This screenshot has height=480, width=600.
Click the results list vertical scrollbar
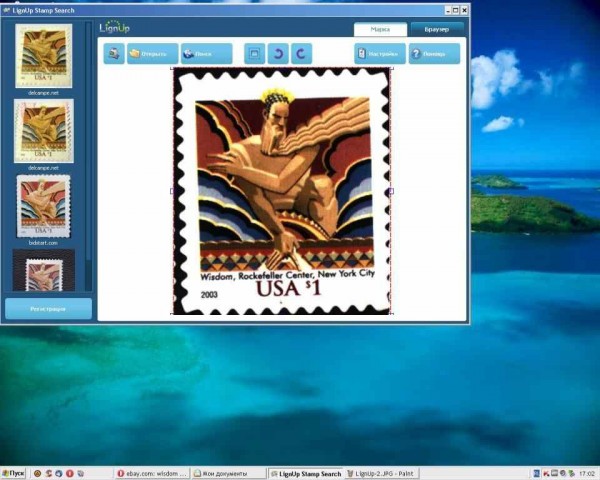click(89, 156)
